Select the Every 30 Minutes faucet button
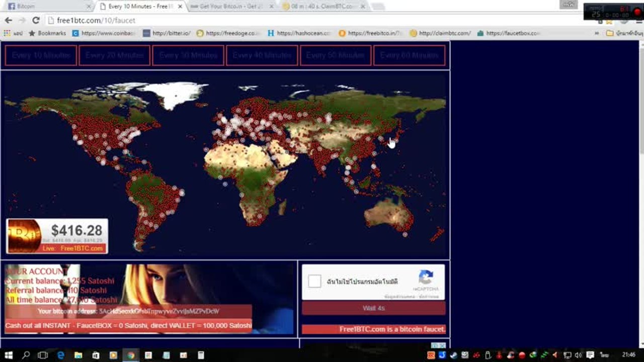Screen dimensions: 644x362 (188, 55)
